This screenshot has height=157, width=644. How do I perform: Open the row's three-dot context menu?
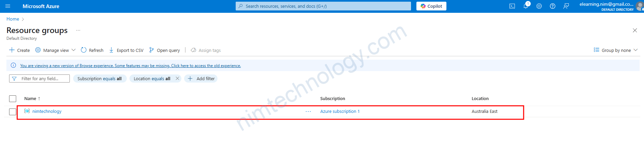pyautogui.click(x=308, y=112)
